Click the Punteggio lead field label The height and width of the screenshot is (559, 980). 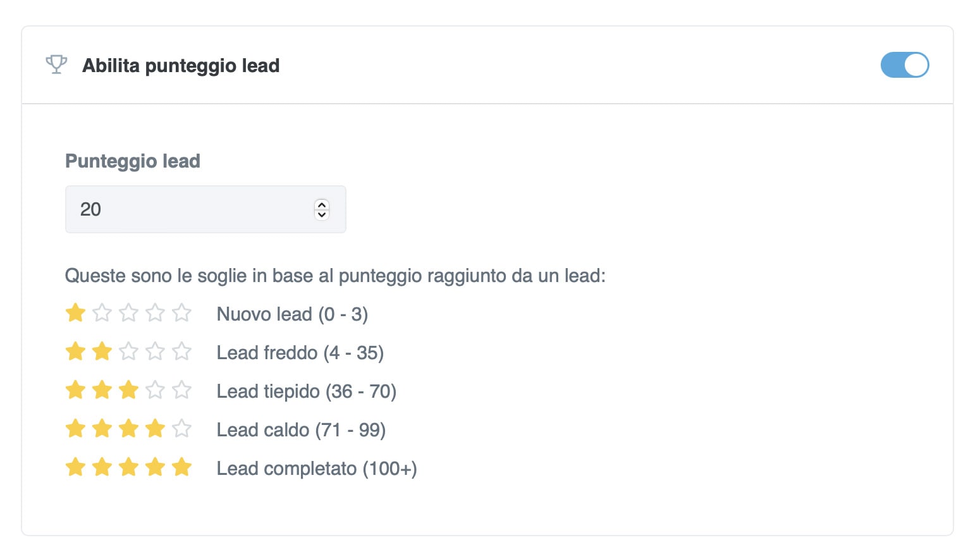133,161
